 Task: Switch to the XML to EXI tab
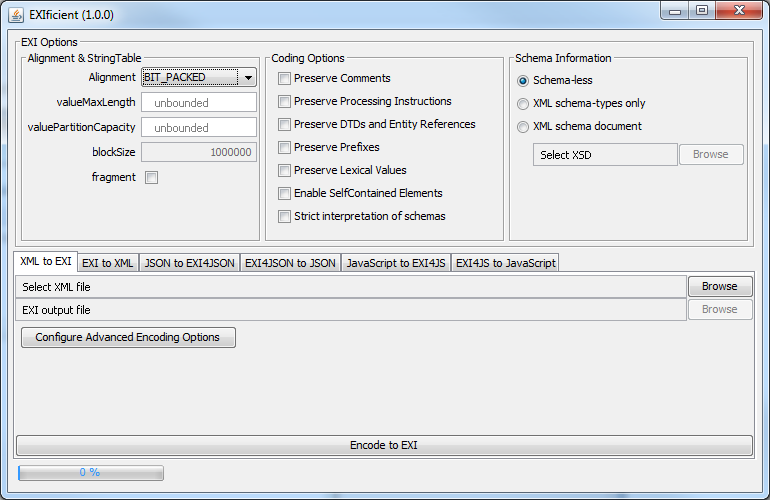click(x=46, y=261)
